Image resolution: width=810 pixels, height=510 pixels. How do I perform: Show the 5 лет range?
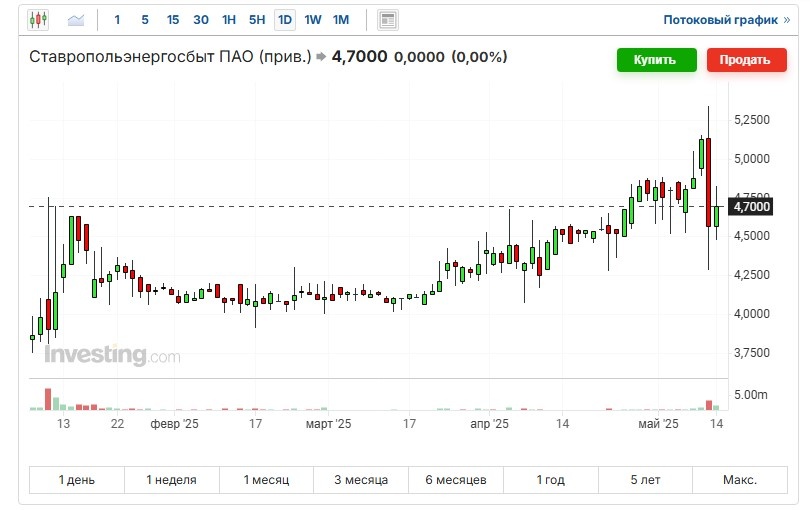(x=645, y=480)
